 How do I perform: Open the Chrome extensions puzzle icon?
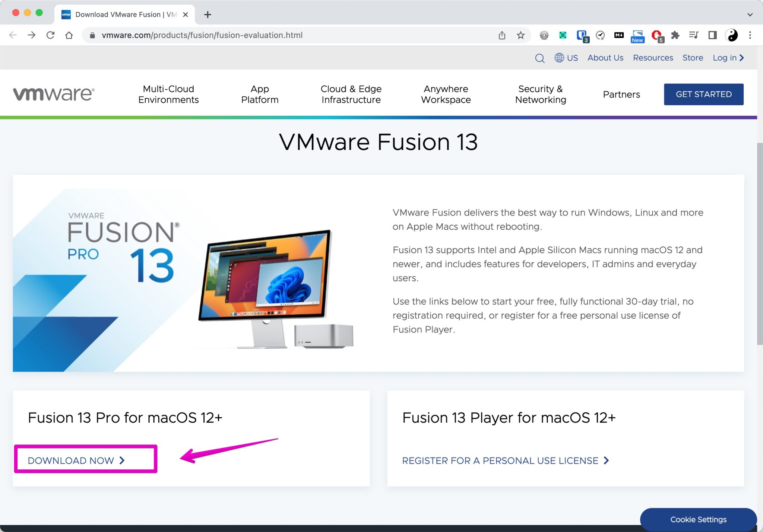pyautogui.click(x=675, y=35)
